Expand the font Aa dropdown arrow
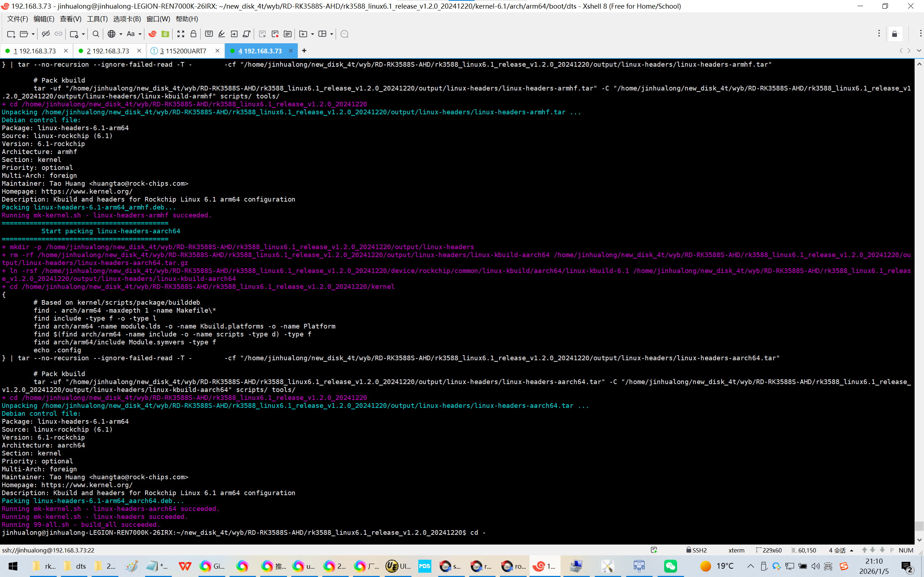924x577 pixels. [140, 34]
